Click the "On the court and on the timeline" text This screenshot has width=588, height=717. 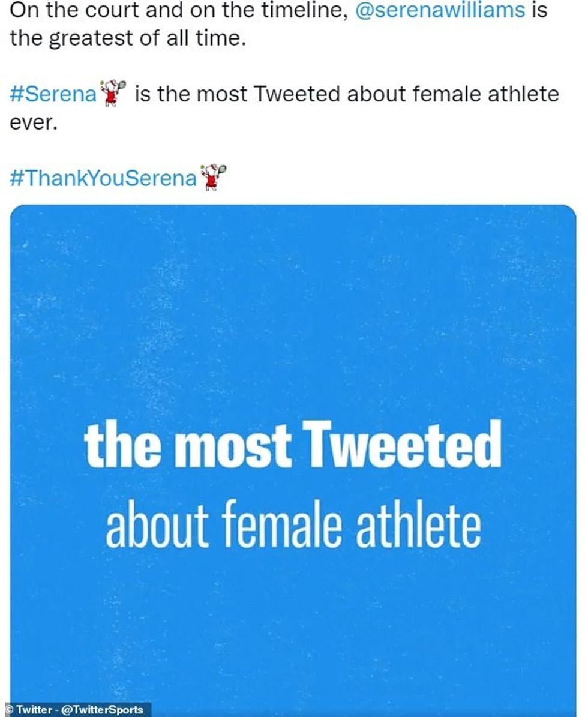[x=178, y=11]
